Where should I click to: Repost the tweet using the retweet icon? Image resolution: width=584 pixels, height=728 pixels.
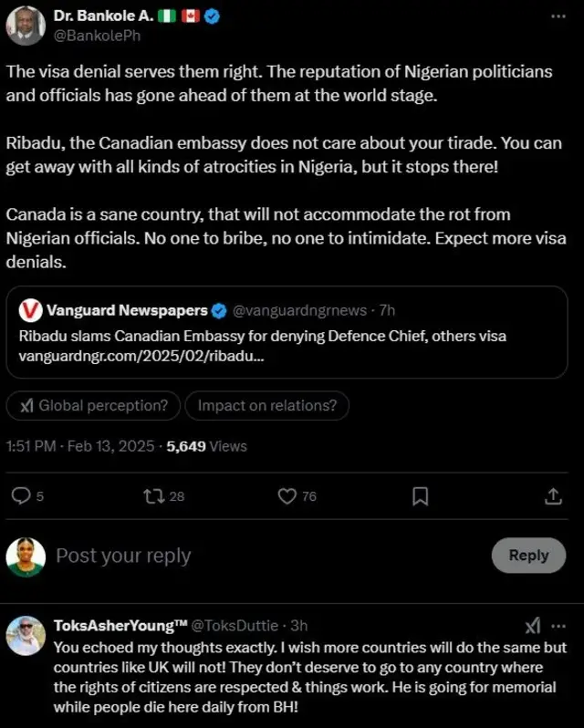point(153,495)
